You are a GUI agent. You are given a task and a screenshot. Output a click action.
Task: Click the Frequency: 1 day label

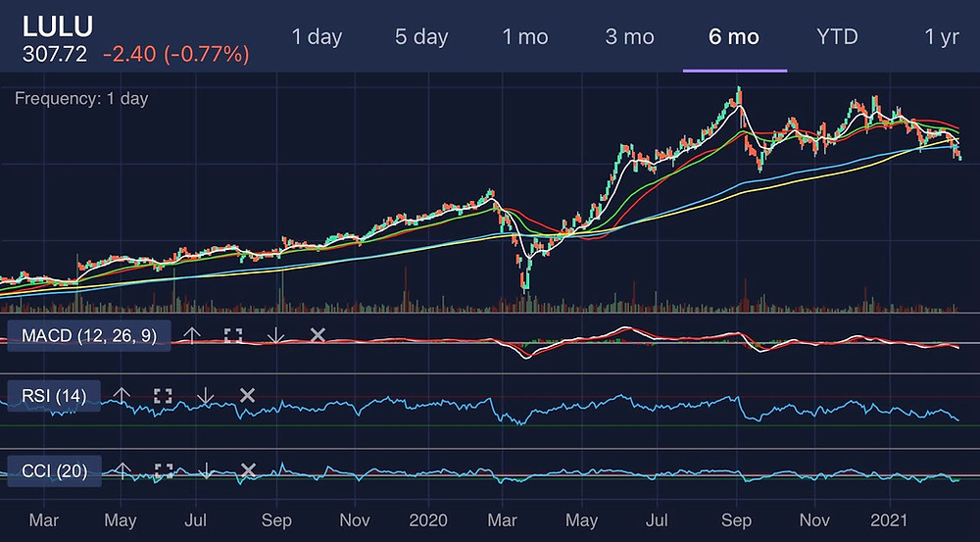pos(81,99)
